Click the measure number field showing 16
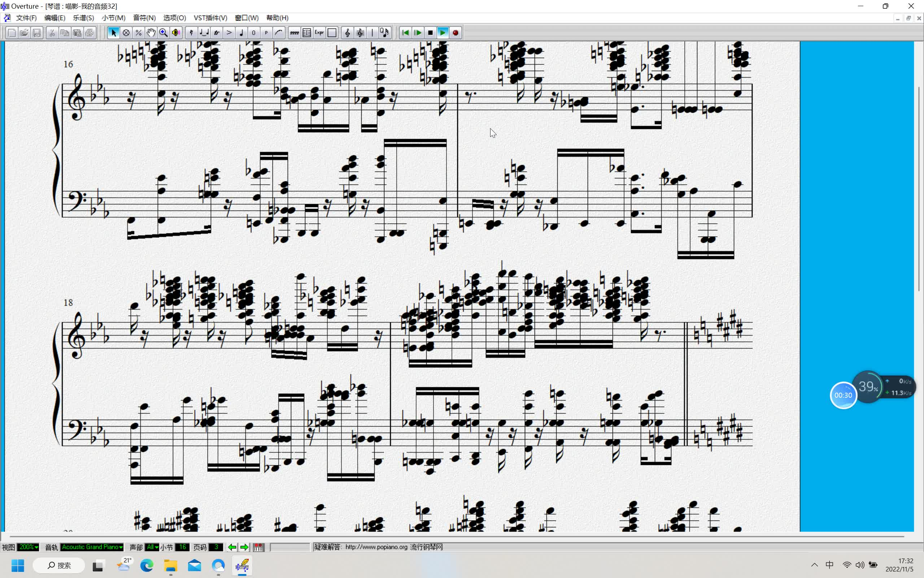The image size is (924, 578). point(183,547)
